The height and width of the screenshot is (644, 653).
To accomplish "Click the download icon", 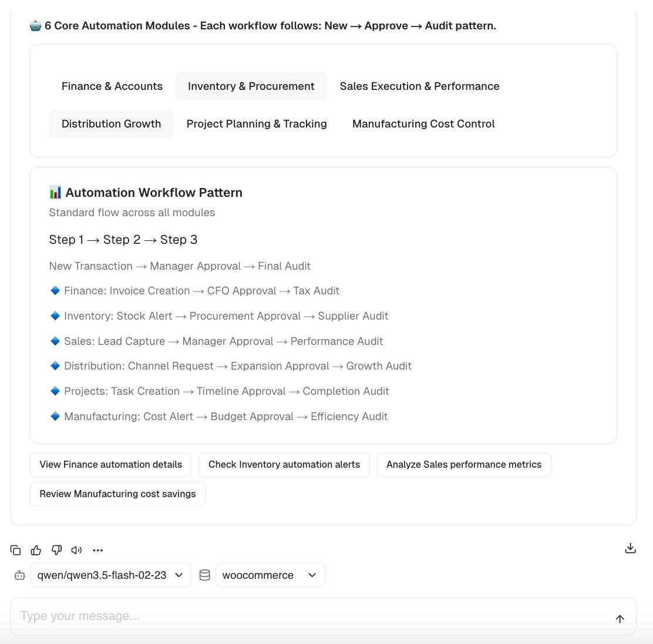I will pos(630,548).
